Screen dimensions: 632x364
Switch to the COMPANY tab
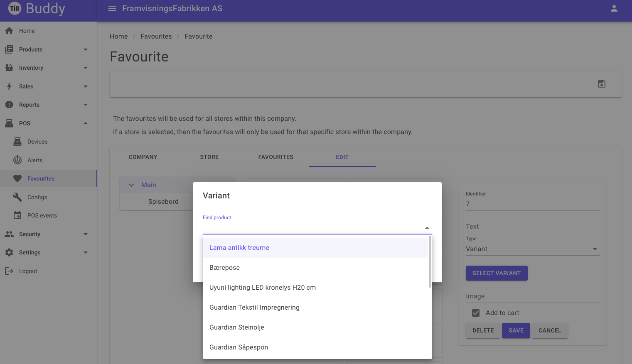143,157
